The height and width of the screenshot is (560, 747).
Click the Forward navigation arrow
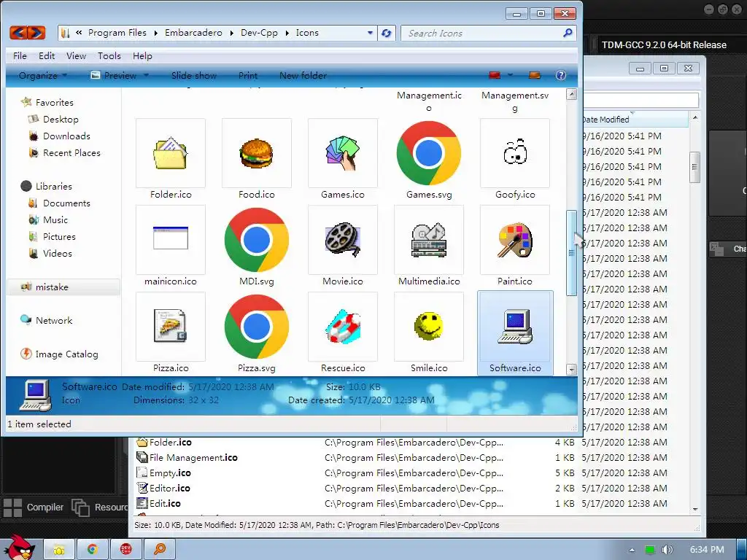tap(36, 32)
